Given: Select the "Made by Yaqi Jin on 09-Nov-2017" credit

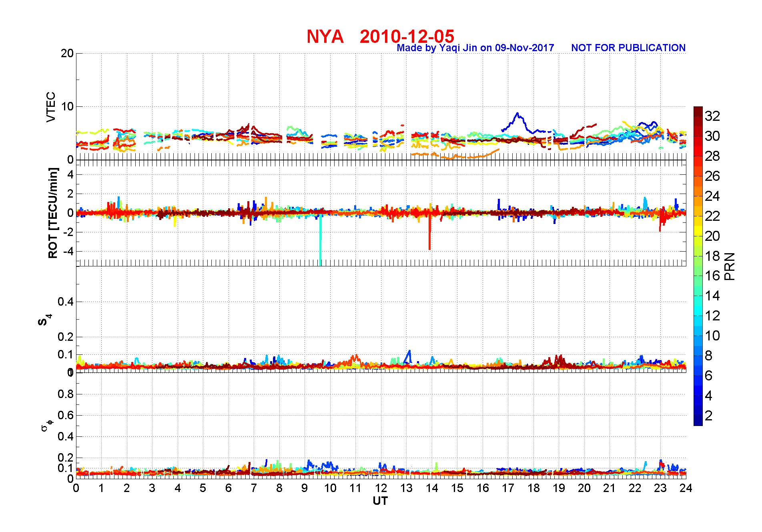Looking at the screenshot, I should click(x=475, y=48).
